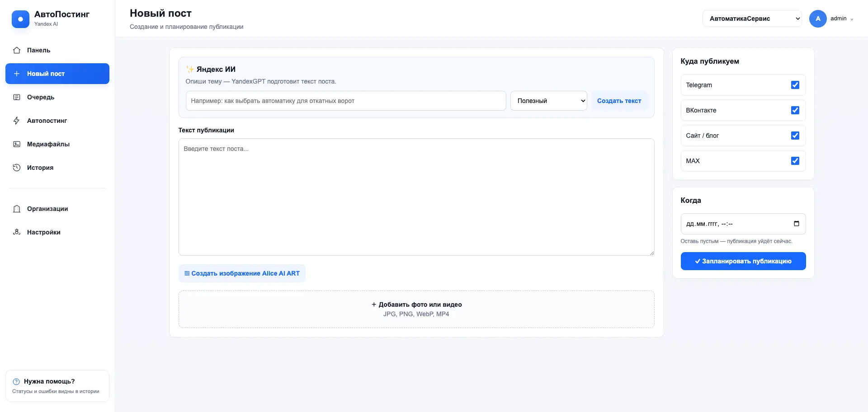868x412 pixels.
Task: Click the date and time input field
Action: coord(743,224)
